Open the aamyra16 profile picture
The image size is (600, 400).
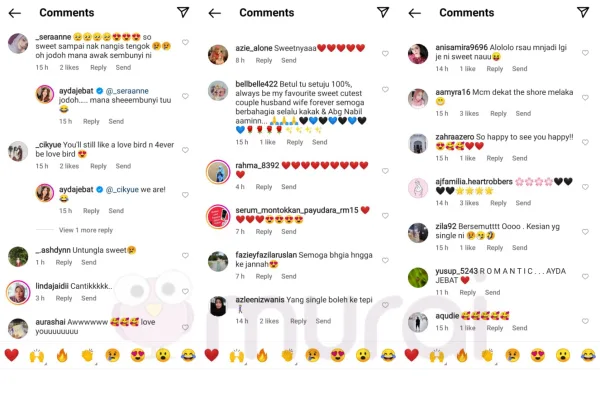point(418,99)
